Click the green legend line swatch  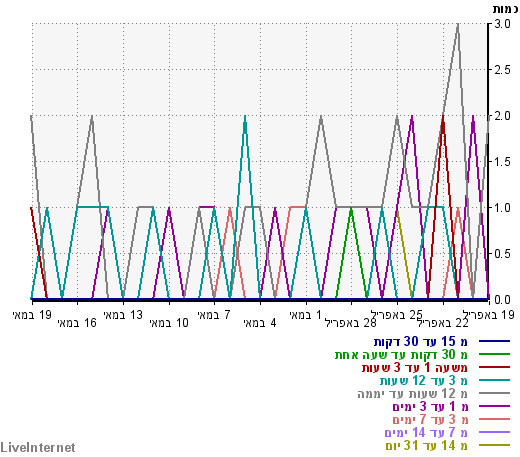click(494, 354)
